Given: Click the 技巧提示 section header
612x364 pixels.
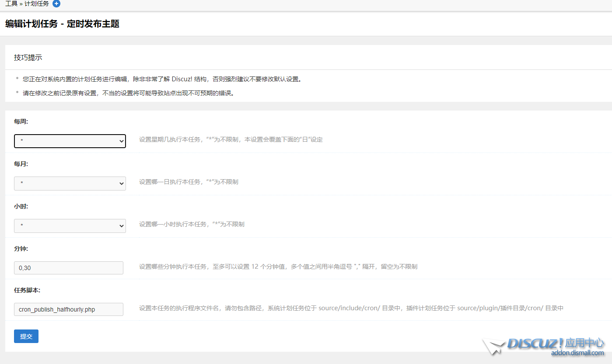Looking at the screenshot, I should pyautogui.click(x=28, y=58).
